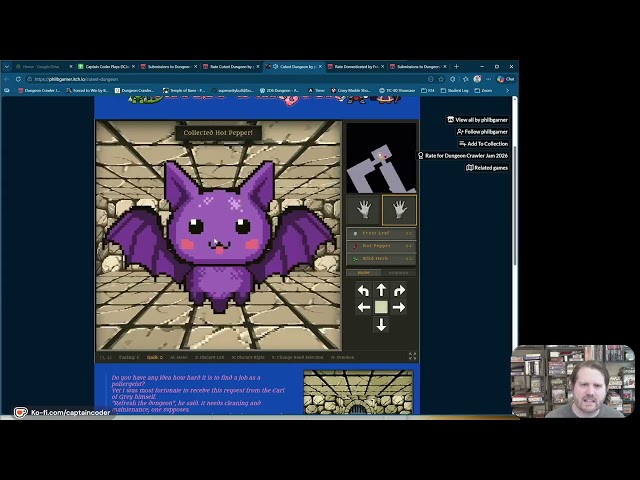Open the Chat sidebar button
Viewport: 640px width, 480px height.
(x=506, y=79)
